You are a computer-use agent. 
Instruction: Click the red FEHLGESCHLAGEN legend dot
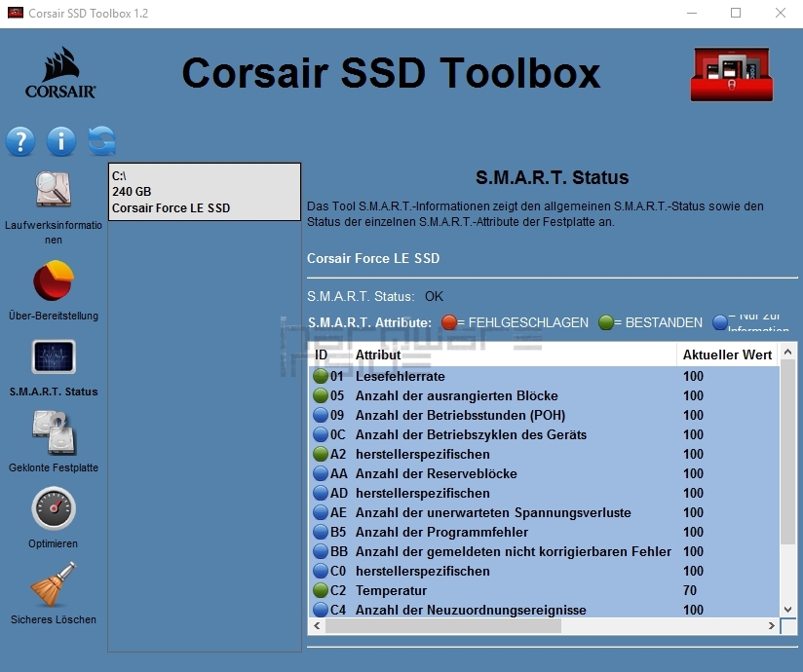[448, 322]
